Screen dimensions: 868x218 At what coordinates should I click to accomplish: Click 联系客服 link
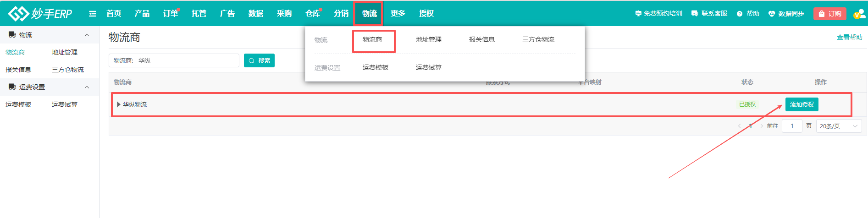click(x=709, y=14)
